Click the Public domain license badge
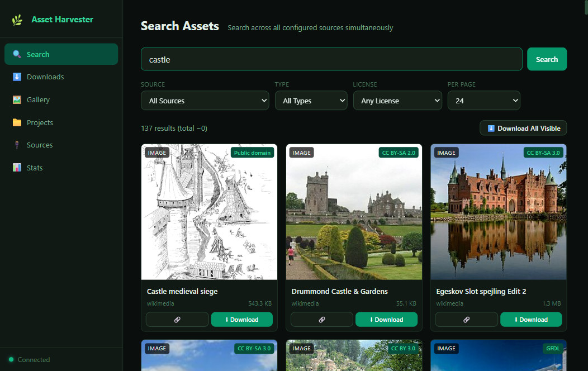 (x=253, y=153)
